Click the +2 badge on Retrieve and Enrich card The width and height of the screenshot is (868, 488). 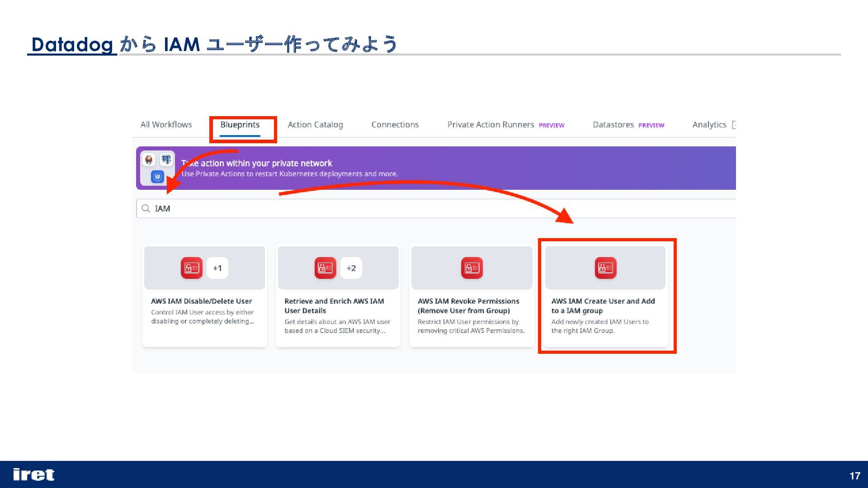[x=351, y=268]
